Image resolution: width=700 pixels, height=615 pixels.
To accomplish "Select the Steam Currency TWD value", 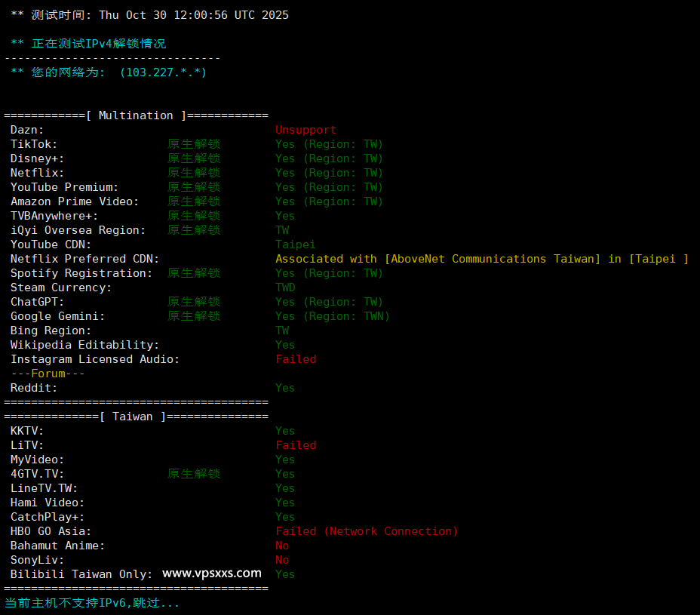I will tap(285, 288).
